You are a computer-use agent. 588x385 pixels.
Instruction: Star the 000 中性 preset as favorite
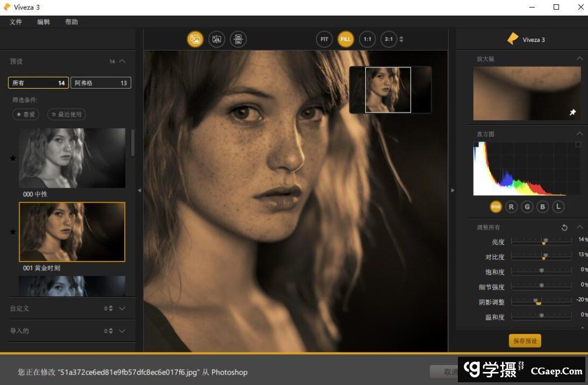point(13,158)
